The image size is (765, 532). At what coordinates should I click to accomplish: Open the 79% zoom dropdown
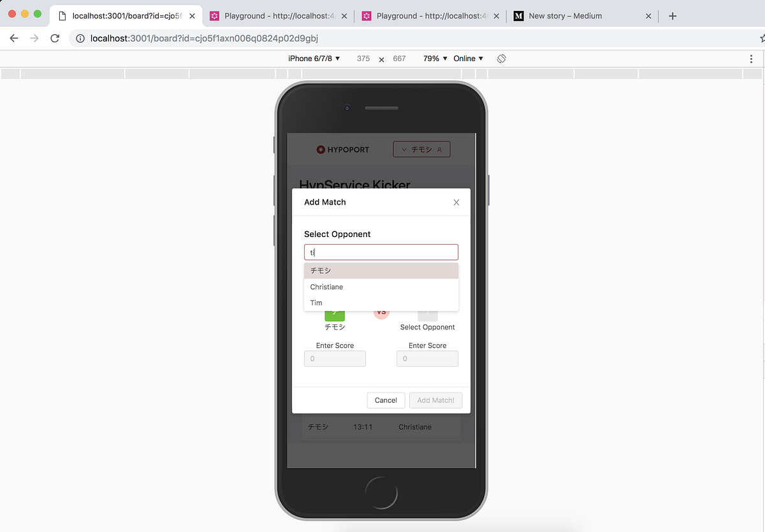tap(434, 58)
